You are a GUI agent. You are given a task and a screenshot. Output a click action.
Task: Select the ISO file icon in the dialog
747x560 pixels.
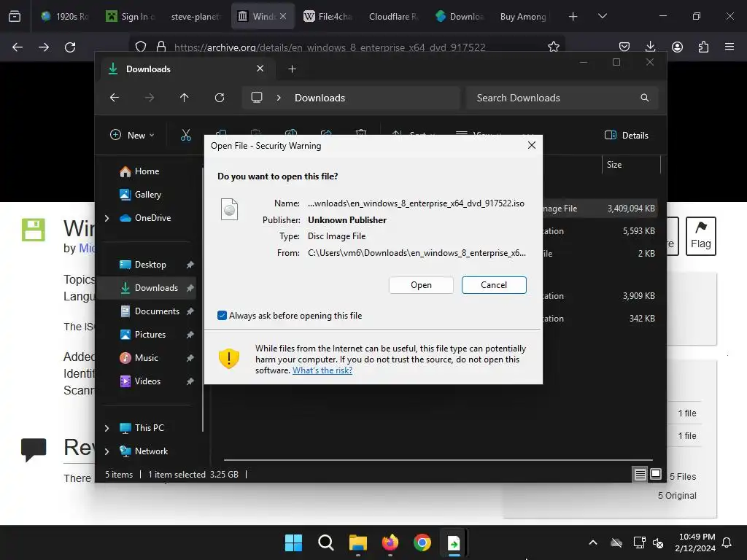pos(229,209)
